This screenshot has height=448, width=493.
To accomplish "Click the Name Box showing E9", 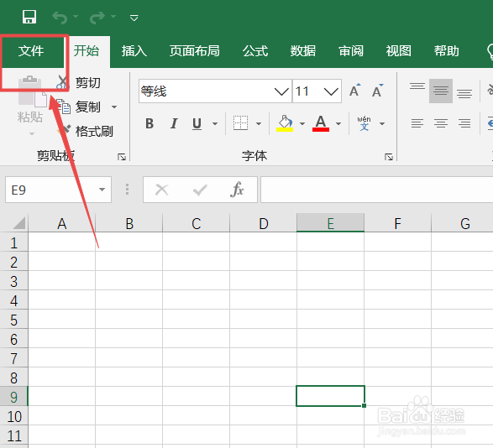I will pos(50,190).
